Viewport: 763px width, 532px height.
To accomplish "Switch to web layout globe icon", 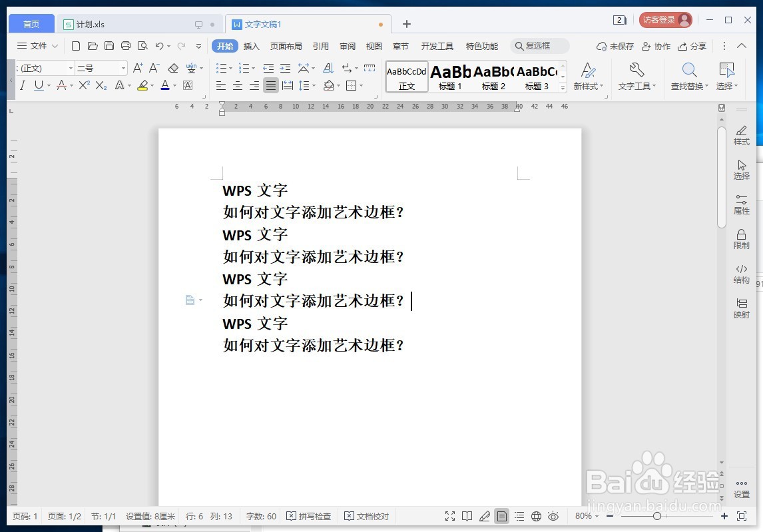I will point(536,516).
